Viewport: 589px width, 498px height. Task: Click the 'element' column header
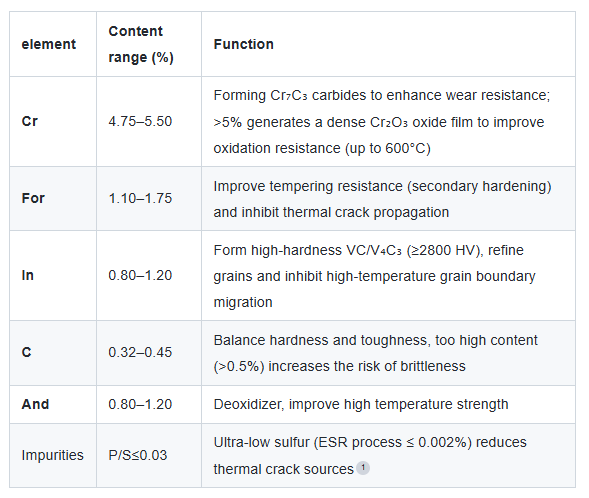48,44
